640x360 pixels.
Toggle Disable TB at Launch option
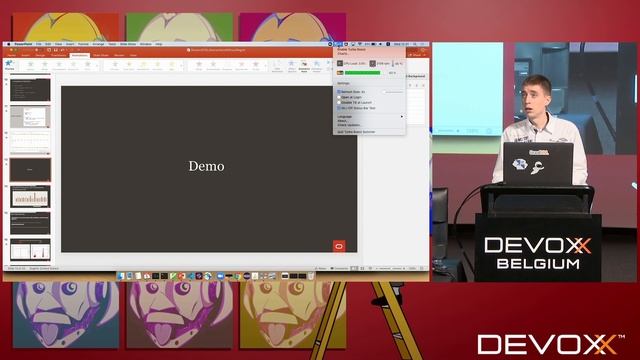(x=339, y=103)
